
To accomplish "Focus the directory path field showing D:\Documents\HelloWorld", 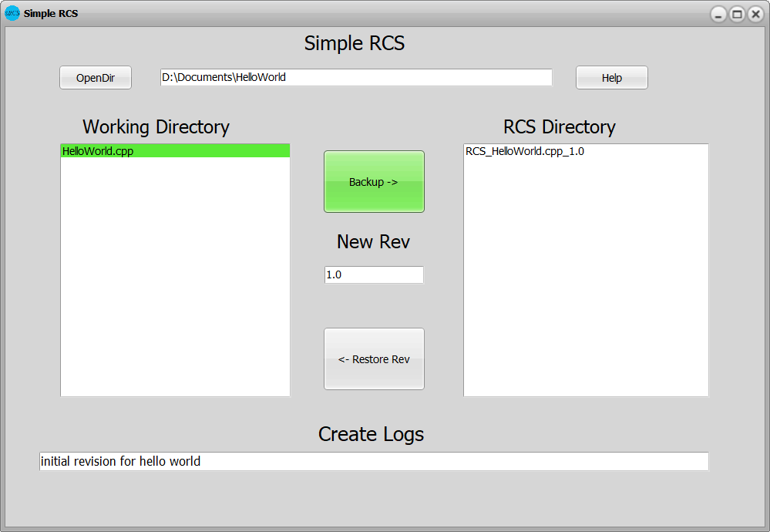I will pos(356,77).
